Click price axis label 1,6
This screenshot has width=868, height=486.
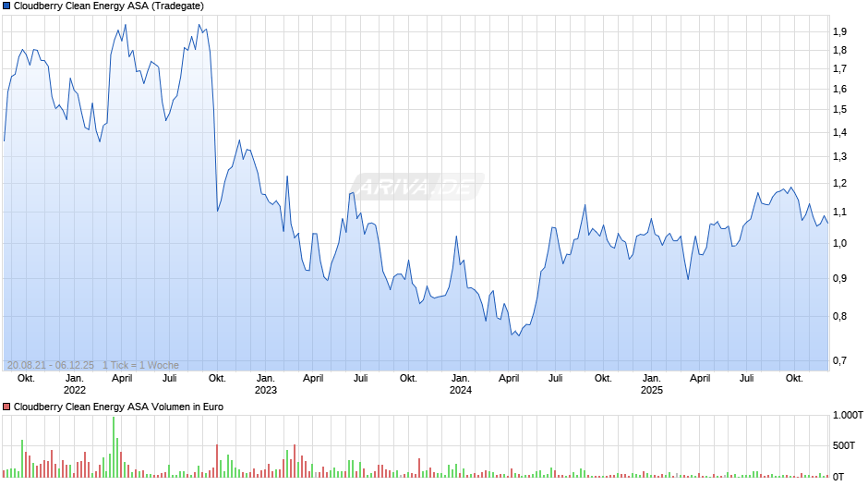coord(839,90)
